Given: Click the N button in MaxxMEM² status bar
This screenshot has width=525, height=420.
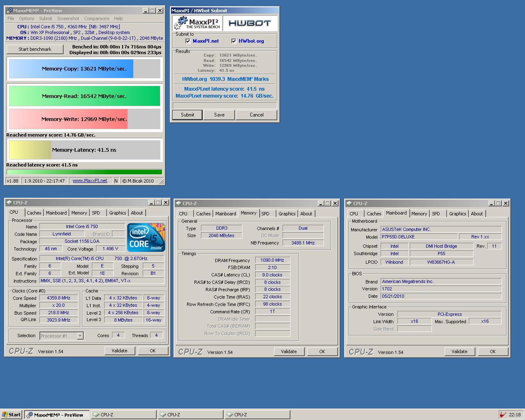Looking at the screenshot, I should pos(116,180).
